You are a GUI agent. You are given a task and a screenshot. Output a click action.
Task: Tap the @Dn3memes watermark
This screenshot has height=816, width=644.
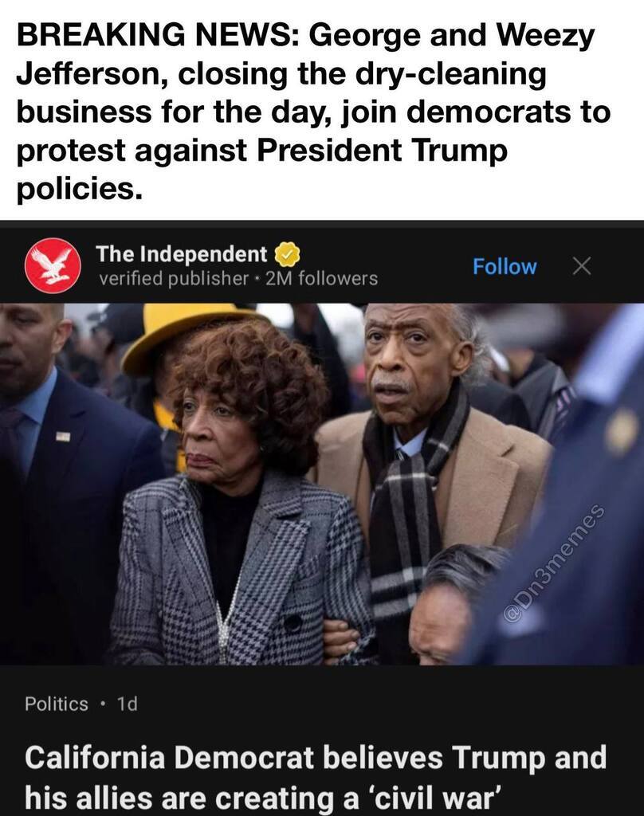point(556,563)
